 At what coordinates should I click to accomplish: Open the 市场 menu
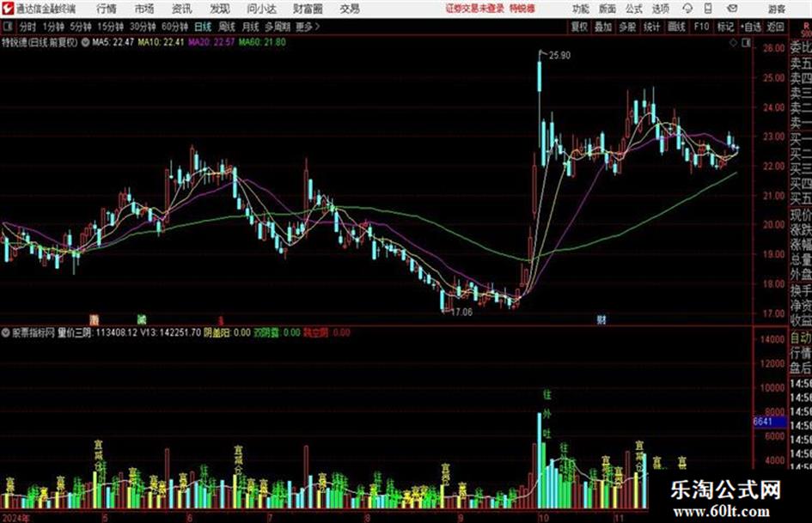click(144, 9)
